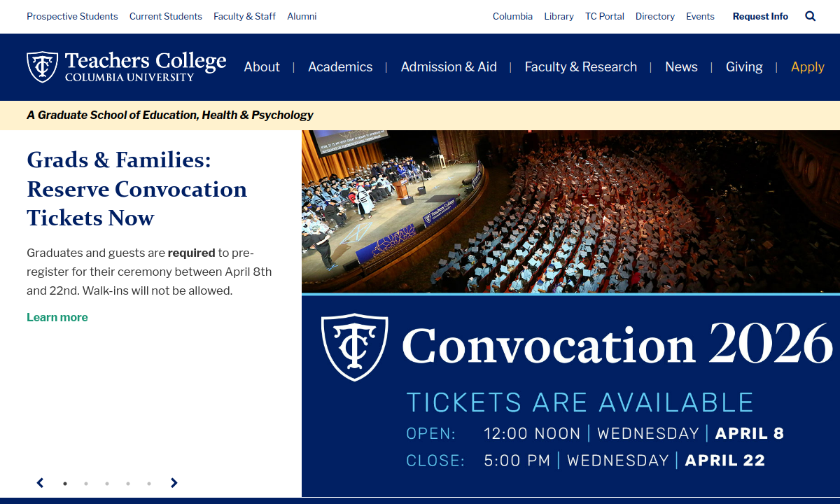The image size is (840, 504).
Task: Open the Prospective Students page
Action: click(72, 16)
